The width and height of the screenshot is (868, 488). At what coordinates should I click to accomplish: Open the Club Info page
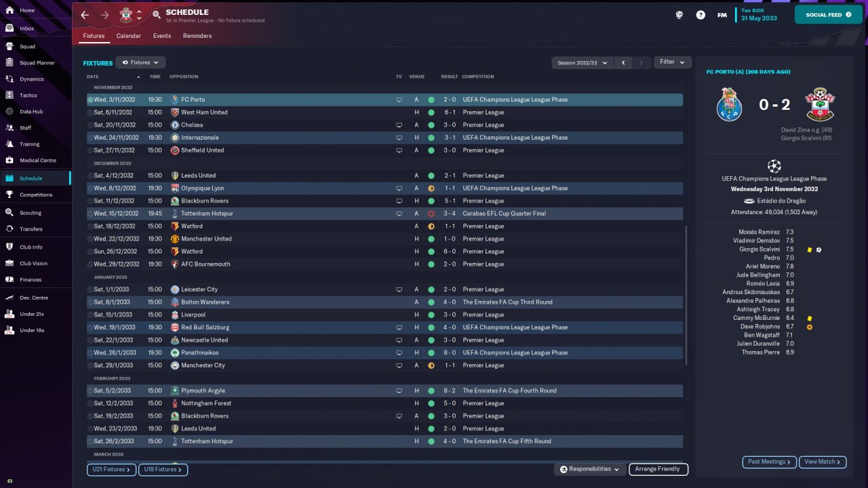point(31,247)
